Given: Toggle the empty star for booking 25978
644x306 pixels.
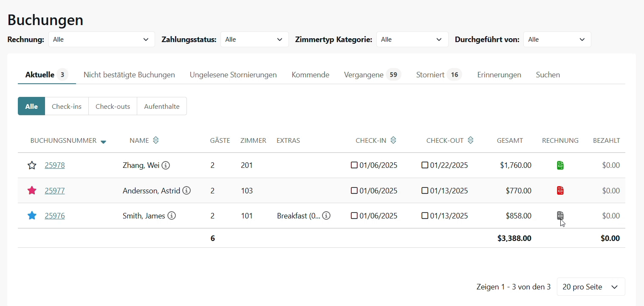Looking at the screenshot, I should 32,165.
